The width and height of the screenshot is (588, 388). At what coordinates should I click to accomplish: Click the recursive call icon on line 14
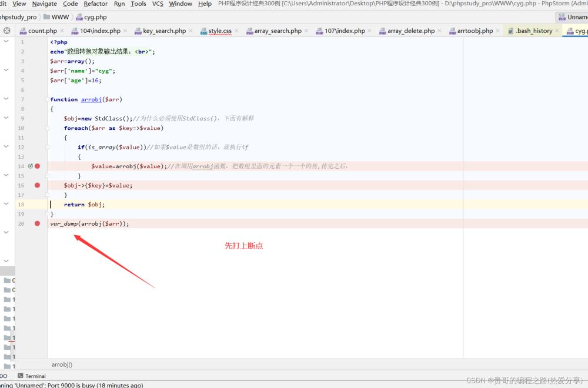pos(30,166)
